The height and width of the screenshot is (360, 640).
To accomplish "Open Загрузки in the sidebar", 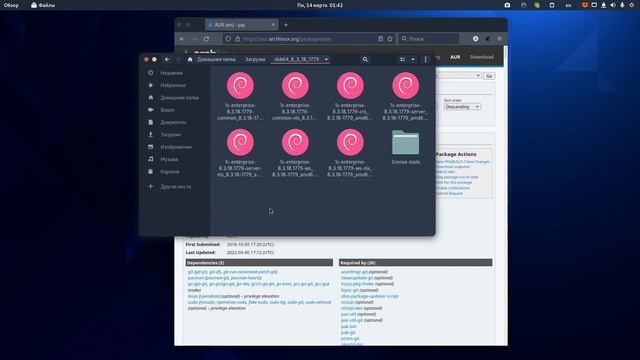I will click(x=175, y=135).
